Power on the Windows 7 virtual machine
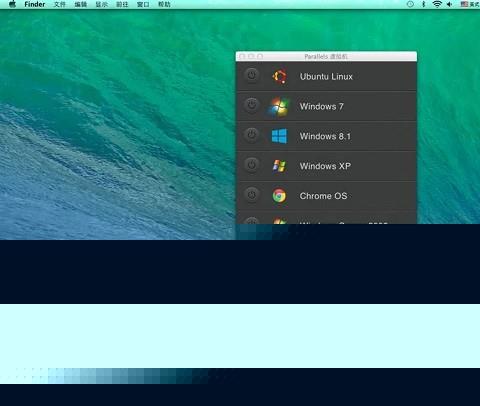 pos(252,105)
